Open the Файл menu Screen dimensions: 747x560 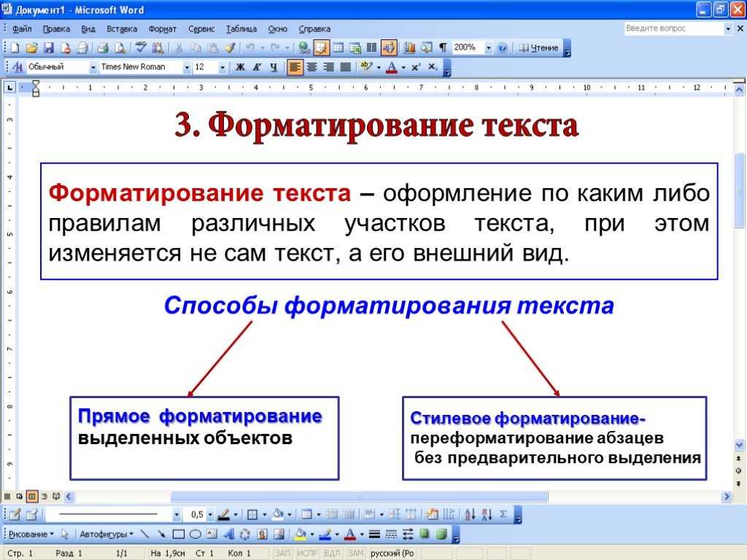(x=22, y=29)
